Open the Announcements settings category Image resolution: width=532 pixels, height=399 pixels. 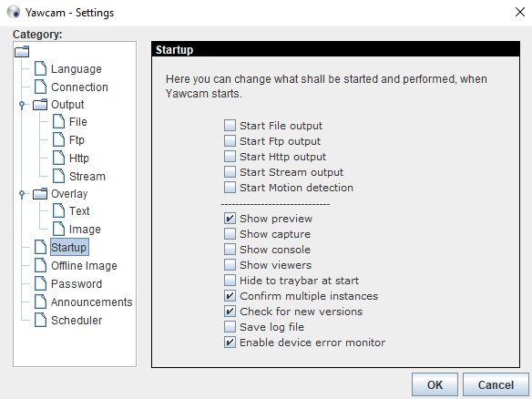(x=92, y=302)
